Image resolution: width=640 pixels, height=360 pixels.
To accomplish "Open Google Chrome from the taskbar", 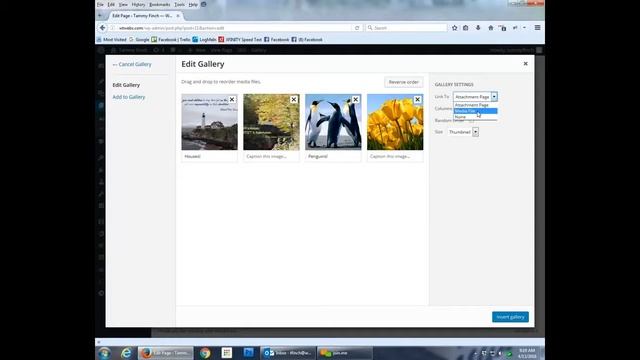I will tap(205, 353).
